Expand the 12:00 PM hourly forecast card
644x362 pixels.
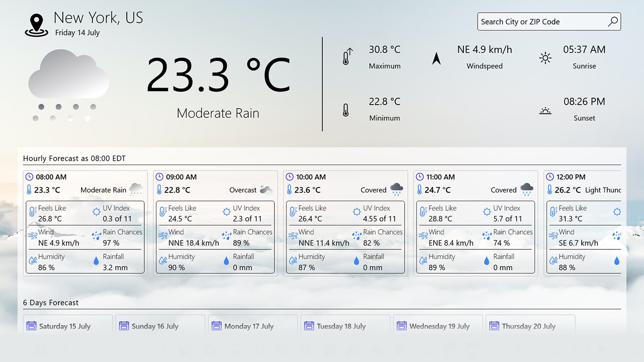(x=594, y=222)
